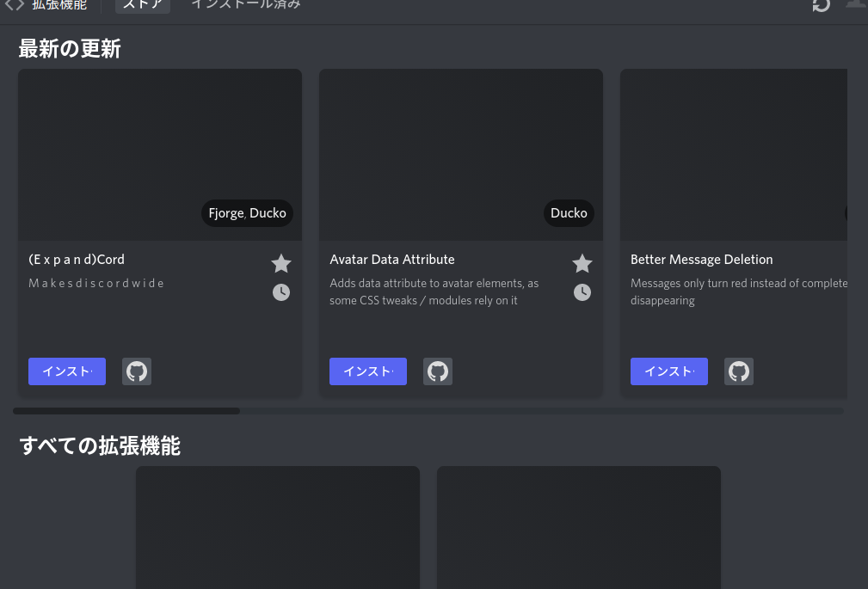868x589 pixels.
Task: Open the Better Message Deletion preview thumbnail
Action: [734, 155]
